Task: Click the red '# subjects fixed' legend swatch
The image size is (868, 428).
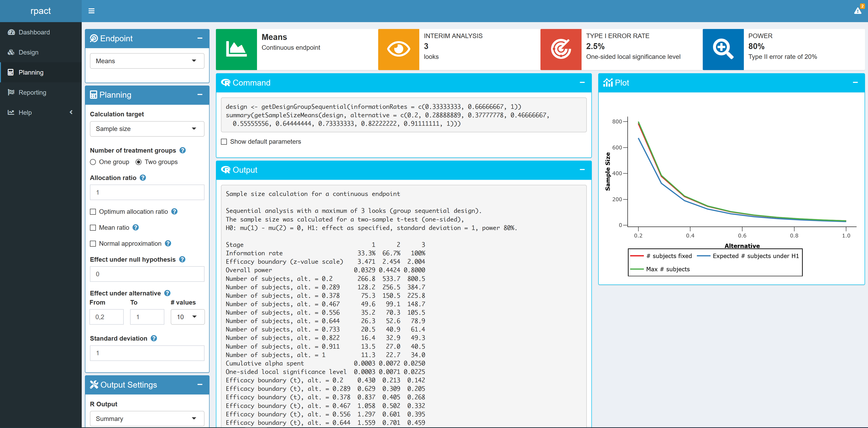Action: point(637,256)
